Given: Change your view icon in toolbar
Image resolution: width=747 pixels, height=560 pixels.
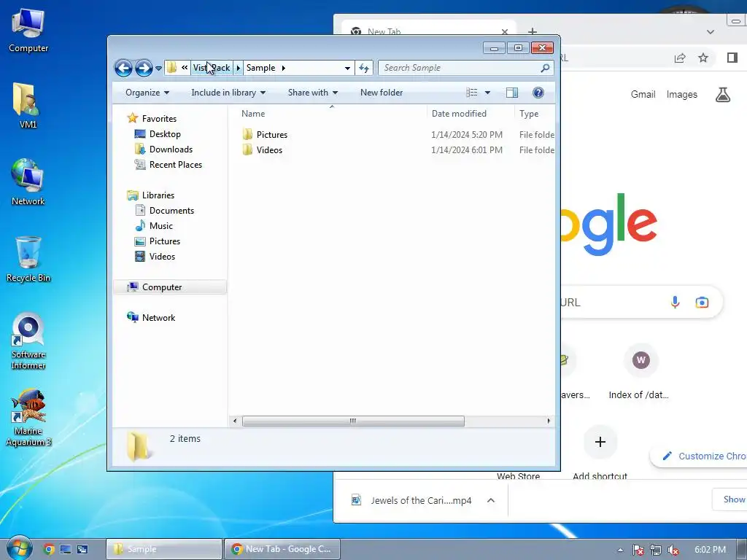Looking at the screenshot, I should pos(472,93).
